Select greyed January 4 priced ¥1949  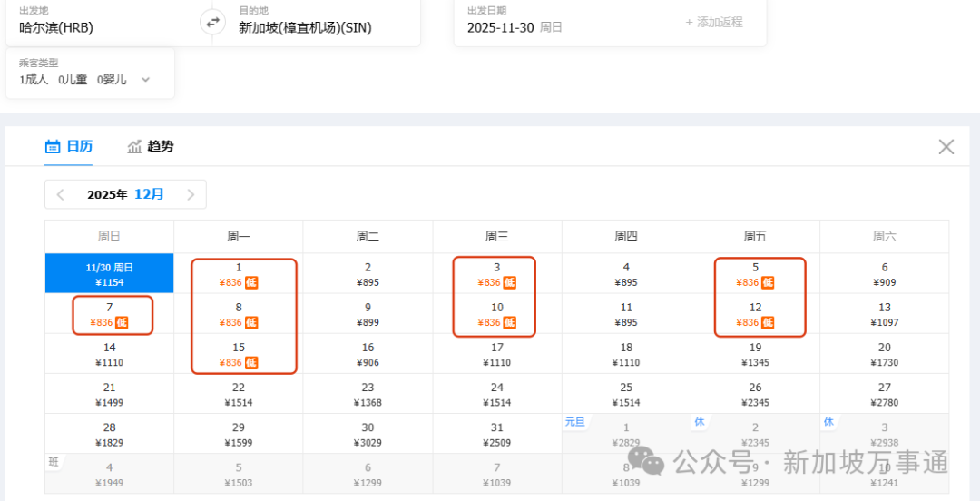click(110, 474)
